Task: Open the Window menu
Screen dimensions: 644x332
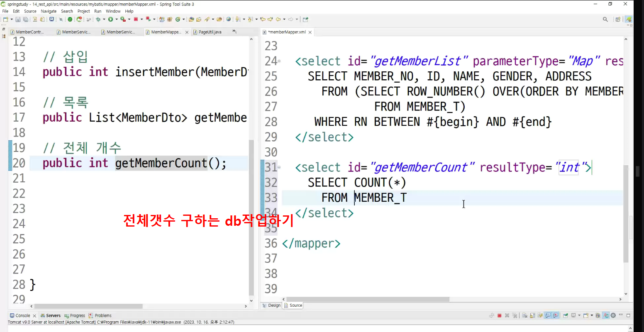Action: click(x=113, y=11)
